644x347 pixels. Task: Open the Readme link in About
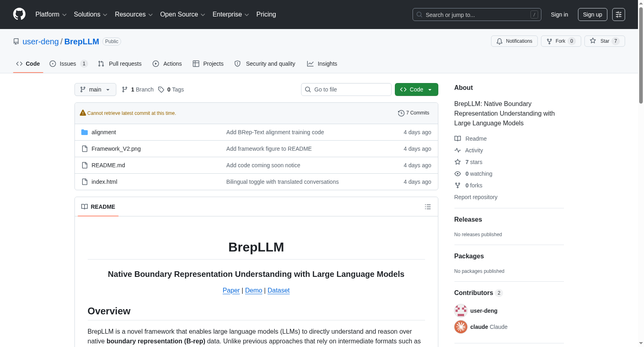click(471, 139)
